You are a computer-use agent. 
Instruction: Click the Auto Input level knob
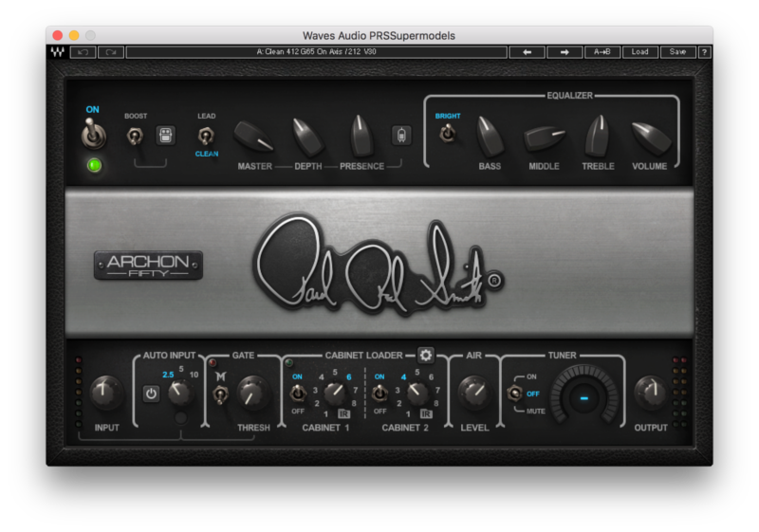point(180,393)
